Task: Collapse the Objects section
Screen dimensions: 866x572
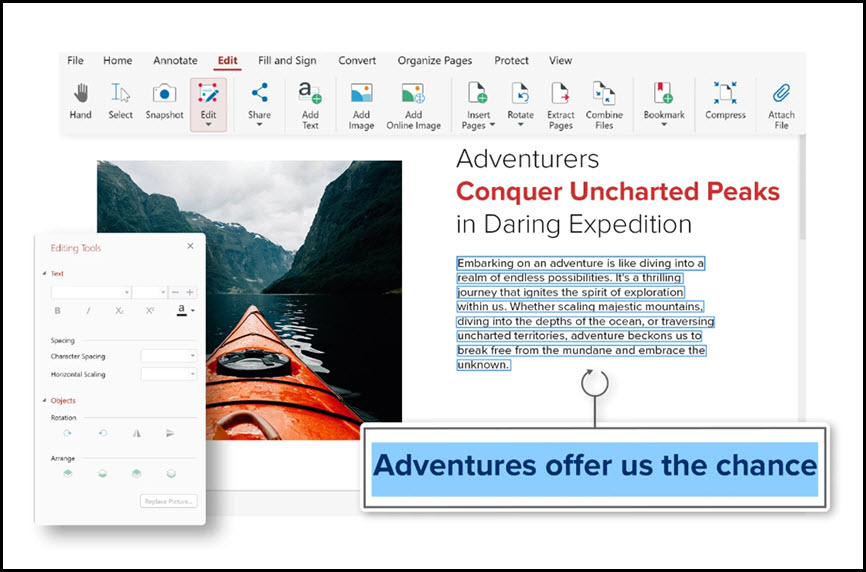Action: pyautogui.click(x=44, y=400)
